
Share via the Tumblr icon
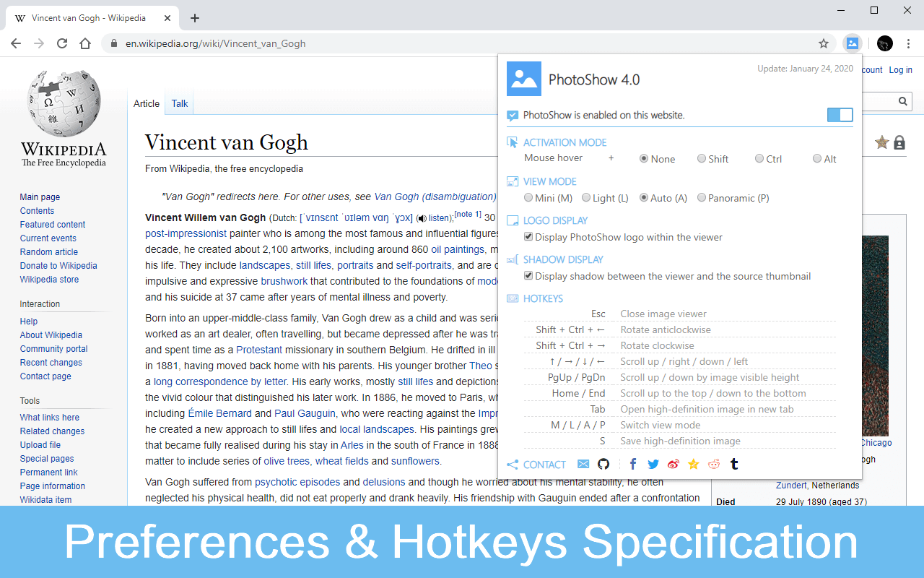tap(734, 465)
